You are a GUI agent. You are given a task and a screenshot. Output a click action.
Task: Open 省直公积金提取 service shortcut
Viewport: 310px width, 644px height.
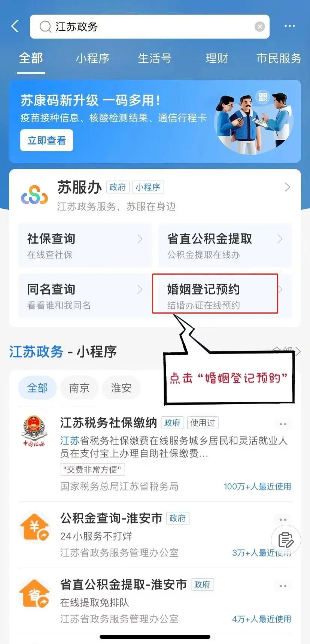(x=225, y=245)
